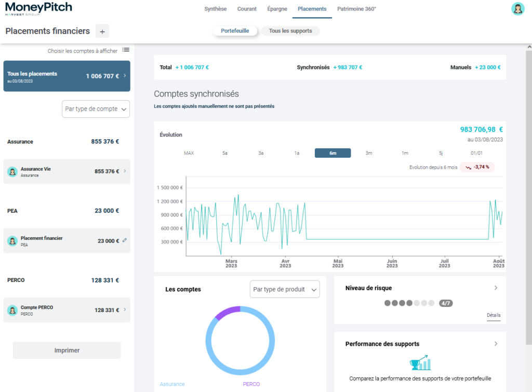Open the Par type de produit dropdown
The image size is (532, 392).
click(x=285, y=290)
